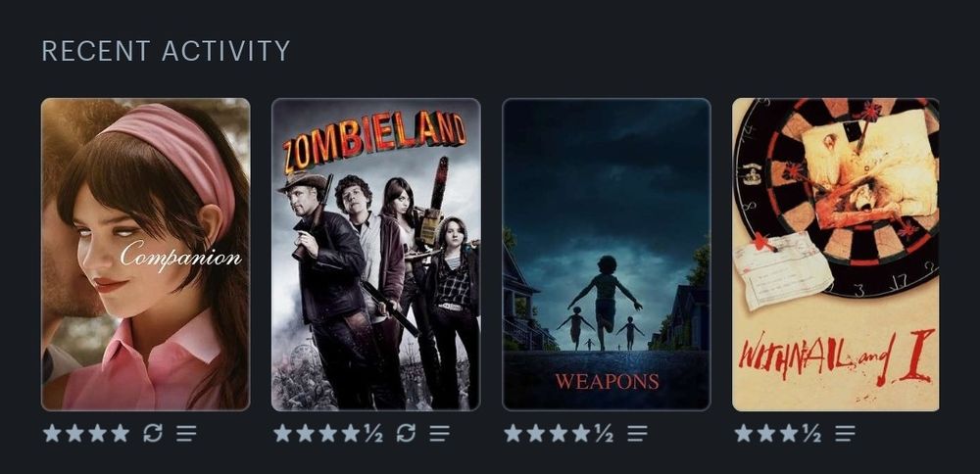Open the review lines icon under Companion

pos(186,433)
